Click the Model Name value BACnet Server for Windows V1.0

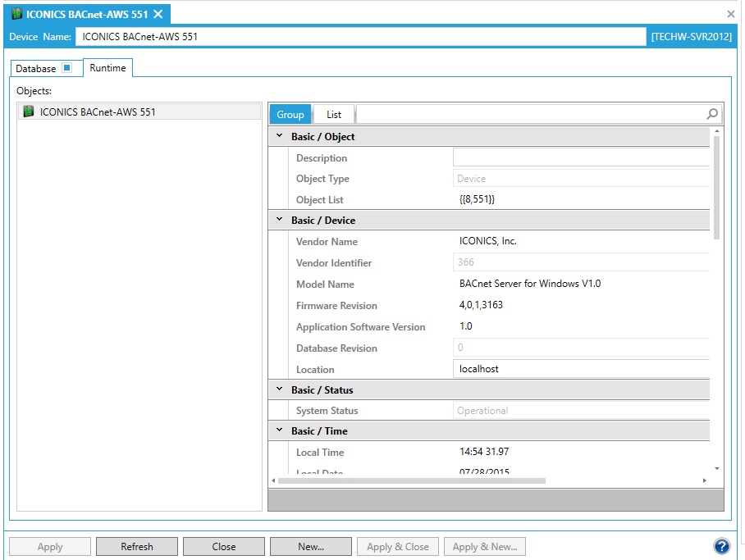click(x=530, y=284)
